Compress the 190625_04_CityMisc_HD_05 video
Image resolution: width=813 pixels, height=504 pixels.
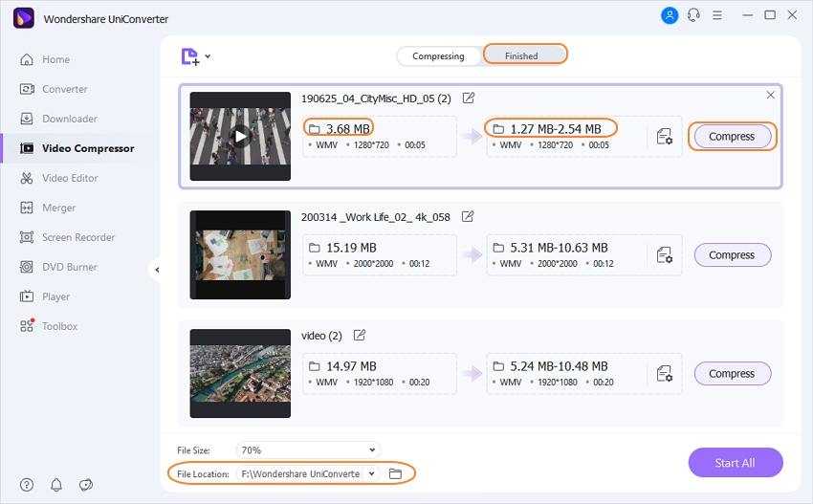click(732, 137)
